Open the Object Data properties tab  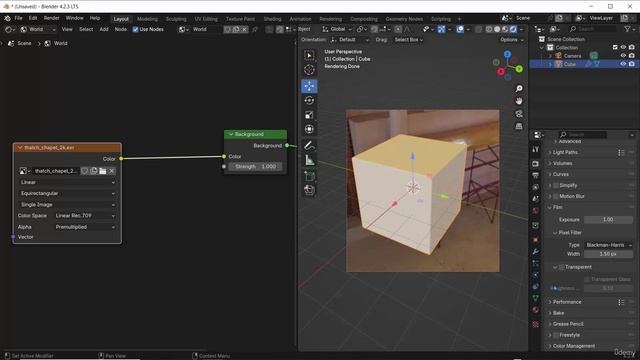536,298
